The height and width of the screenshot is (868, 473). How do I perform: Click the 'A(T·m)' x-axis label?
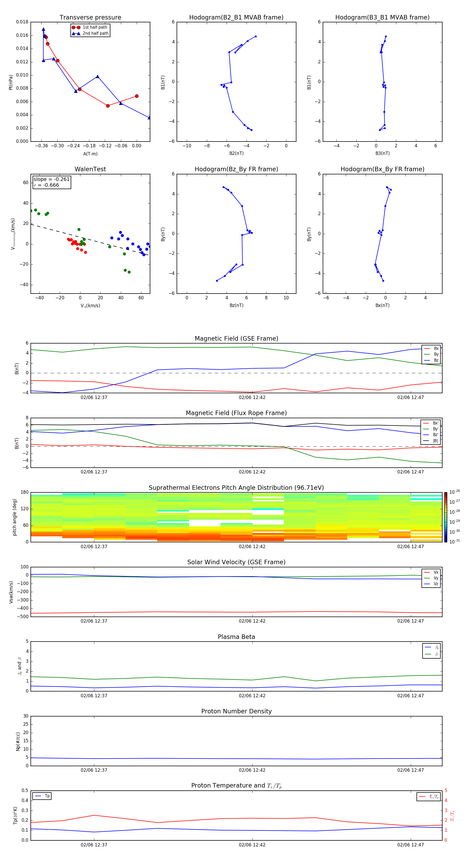click(x=90, y=154)
